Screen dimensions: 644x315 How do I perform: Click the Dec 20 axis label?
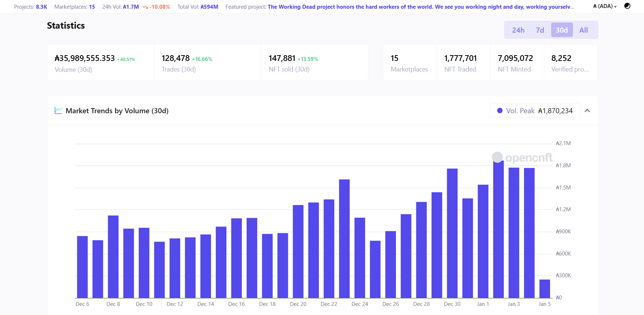click(298, 304)
